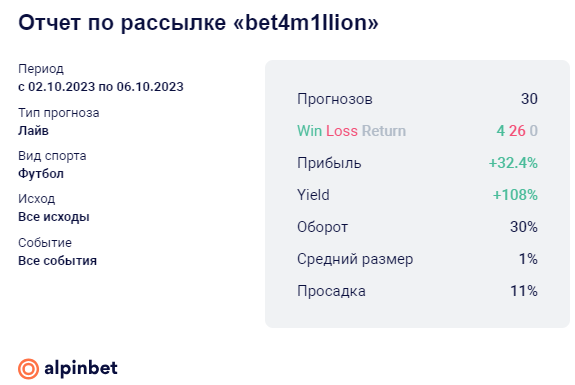The height and width of the screenshot is (385, 575).
Task: Click the Просадка value 11%
Action: tap(524, 291)
